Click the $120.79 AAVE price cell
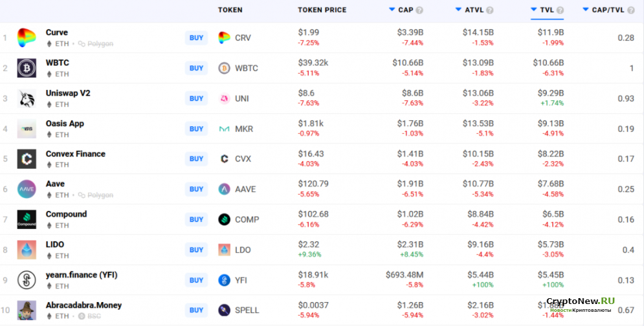The height and width of the screenshot is (326, 644). pos(313,184)
